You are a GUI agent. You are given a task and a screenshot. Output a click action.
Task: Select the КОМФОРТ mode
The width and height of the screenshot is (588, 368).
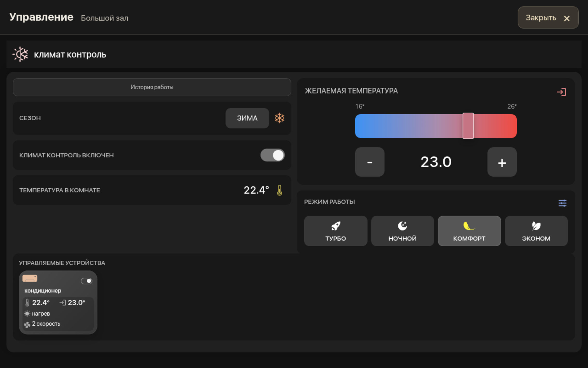tap(469, 231)
